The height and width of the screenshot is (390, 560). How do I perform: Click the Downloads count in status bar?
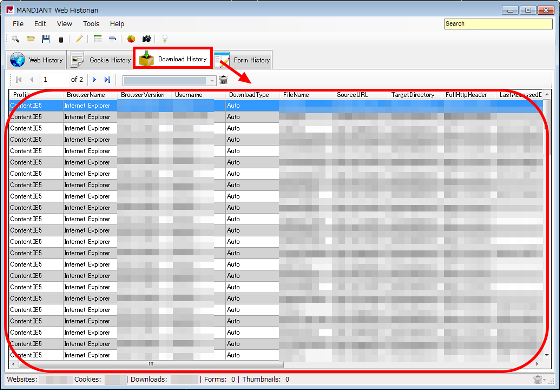[163, 379]
